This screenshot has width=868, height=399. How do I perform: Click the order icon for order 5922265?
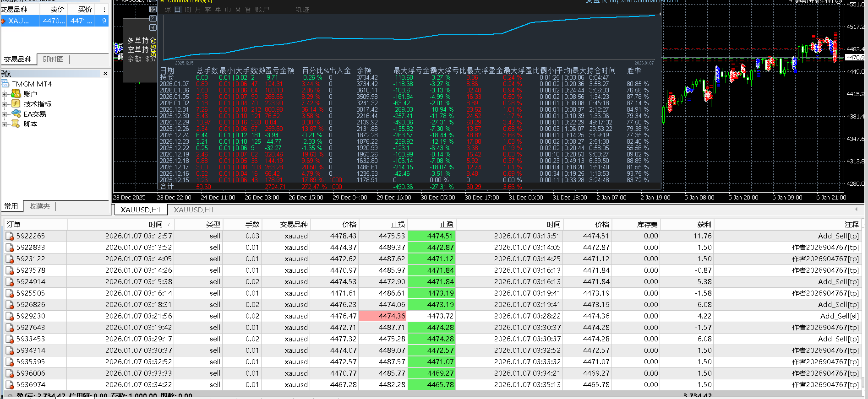tap(10, 236)
